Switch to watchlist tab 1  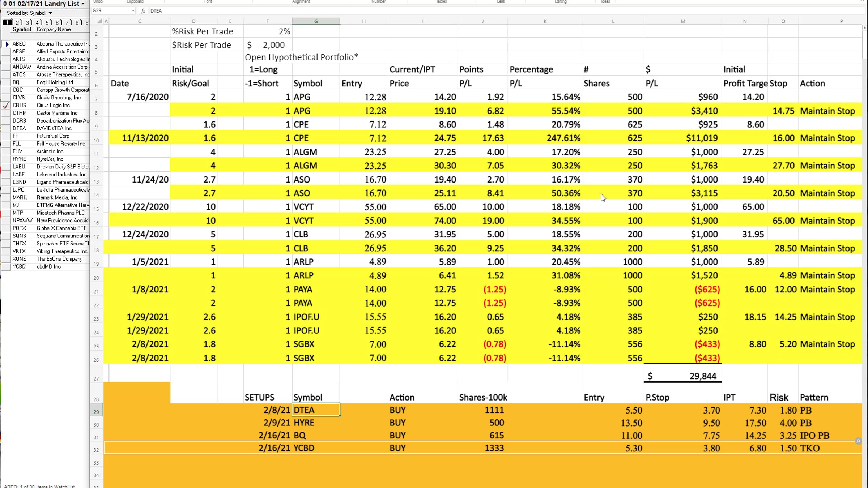[x=7, y=22]
